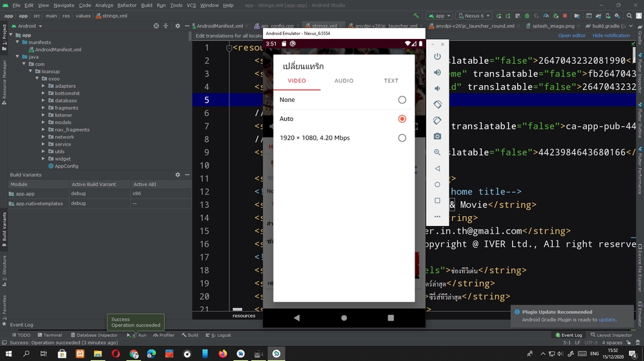Click emulator sidebar Home circle
The height and width of the screenshot is (361, 644).
point(437,185)
